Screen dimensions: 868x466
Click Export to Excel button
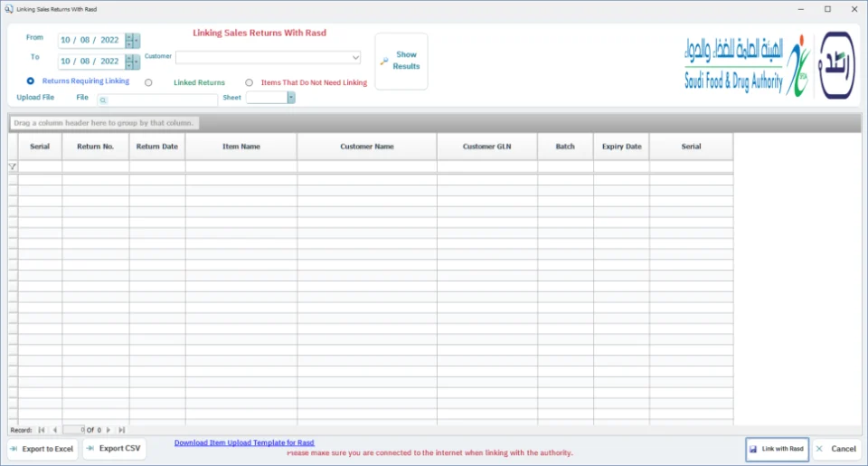42,449
